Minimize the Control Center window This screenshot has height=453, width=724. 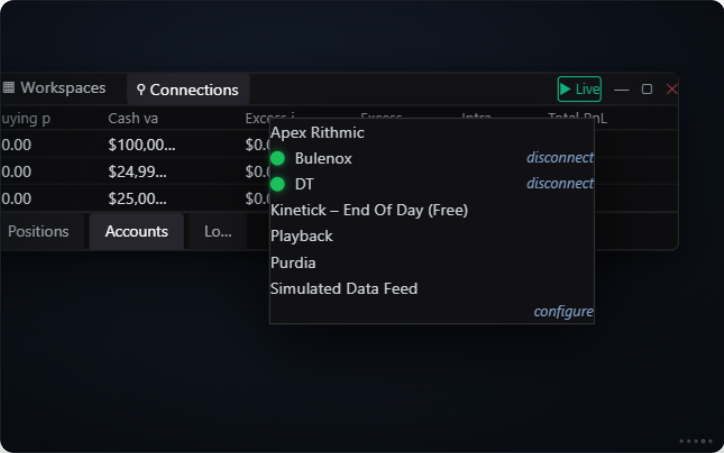coord(621,89)
